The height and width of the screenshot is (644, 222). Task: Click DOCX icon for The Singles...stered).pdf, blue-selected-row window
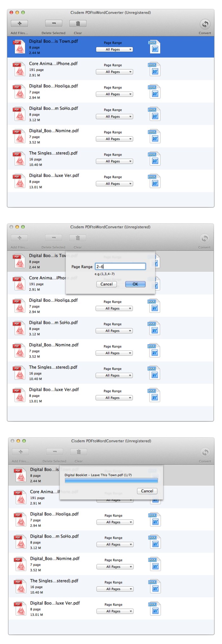coord(154,159)
